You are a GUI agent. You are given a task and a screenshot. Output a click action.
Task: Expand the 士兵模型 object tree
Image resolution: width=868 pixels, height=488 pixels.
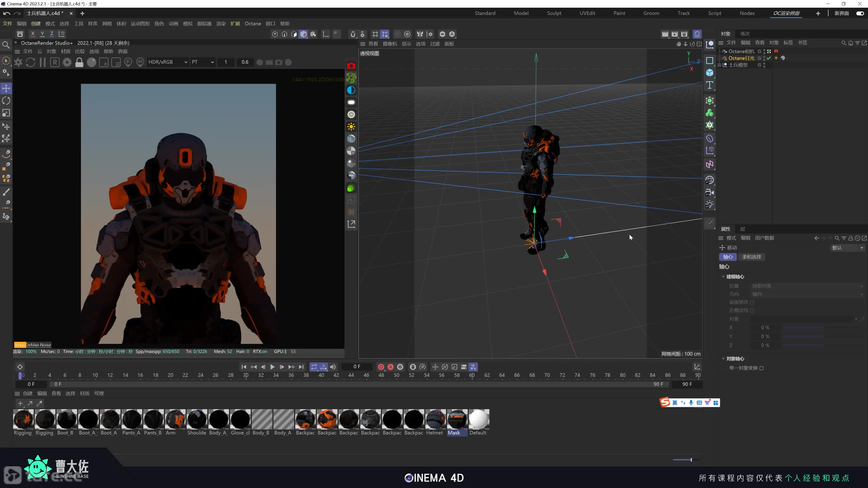pyautogui.click(x=719, y=65)
